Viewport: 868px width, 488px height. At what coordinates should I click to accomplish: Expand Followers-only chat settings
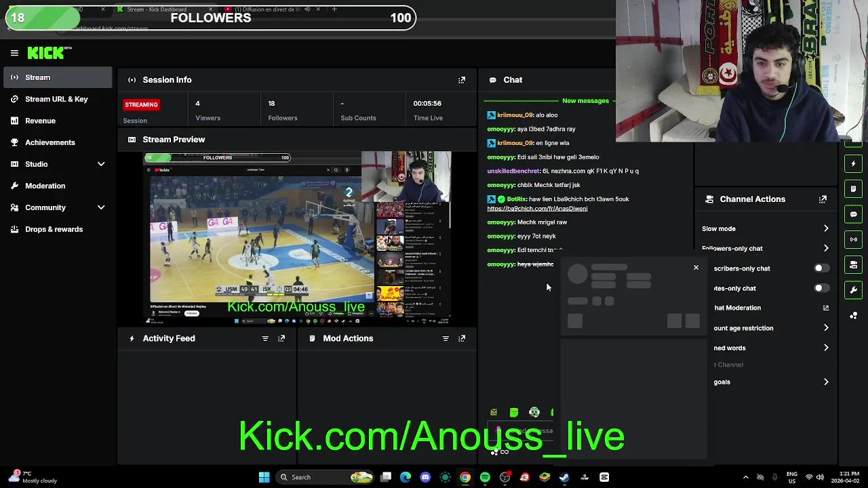(x=826, y=249)
